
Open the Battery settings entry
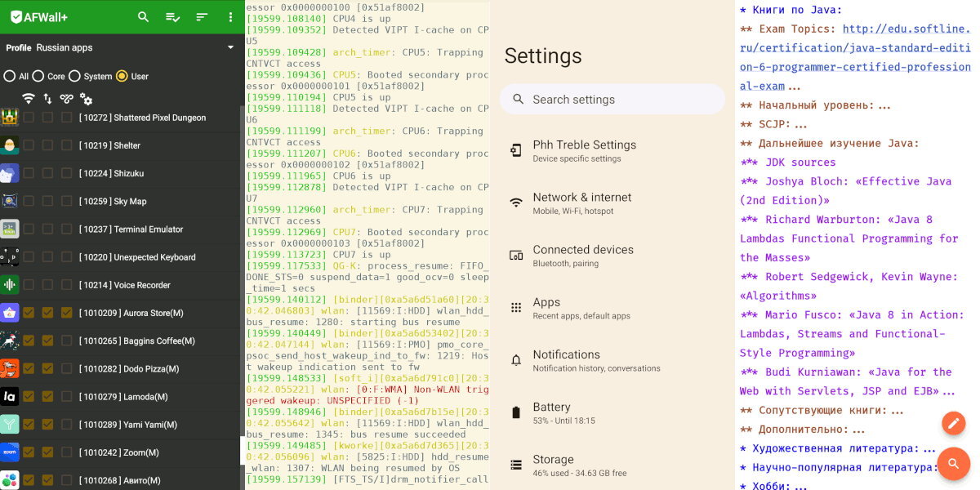tap(612, 413)
